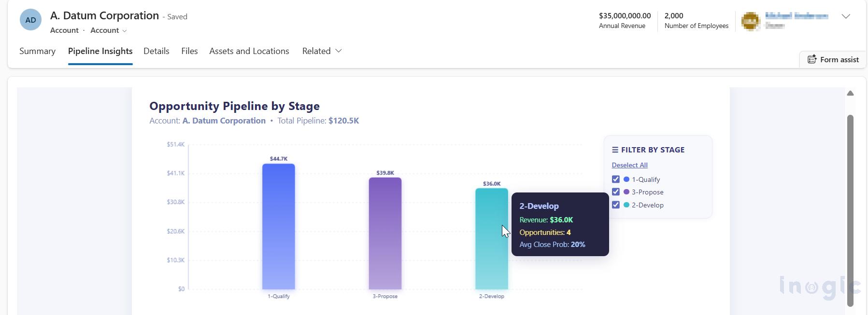Go to the Files tab
868x315 pixels.
(x=189, y=51)
